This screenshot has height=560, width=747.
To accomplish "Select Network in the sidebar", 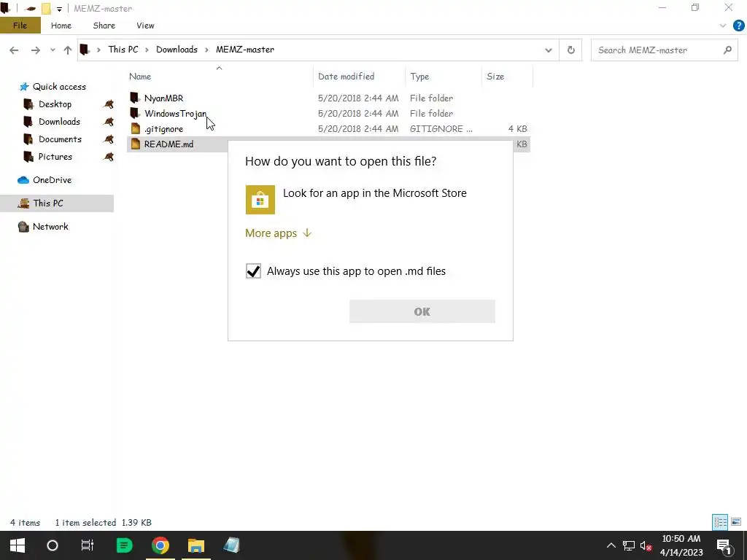I will 50,227.
